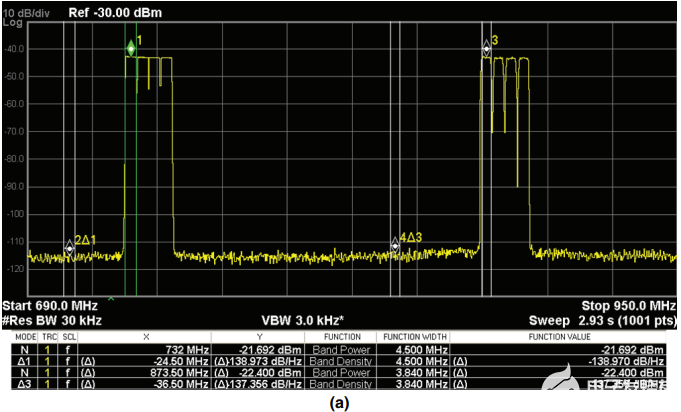Screen dimensions: 681x412
Task: Click 3.840 MHz width in 873.50 MHz row
Action: (422, 373)
